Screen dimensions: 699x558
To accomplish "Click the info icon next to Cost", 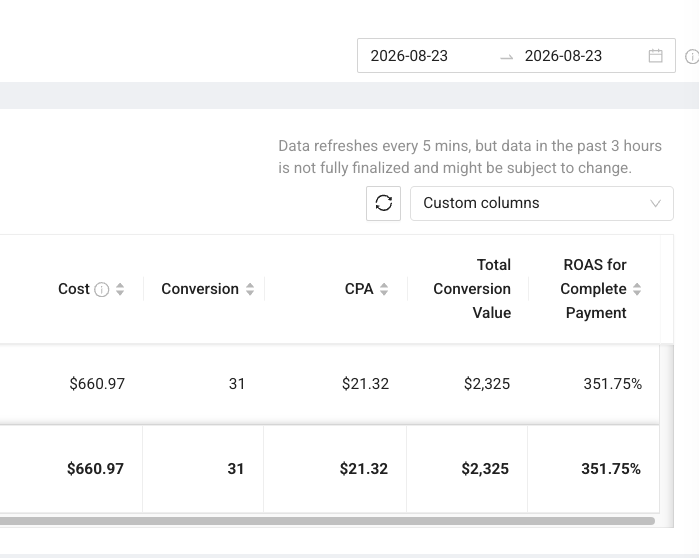I will 102,289.
